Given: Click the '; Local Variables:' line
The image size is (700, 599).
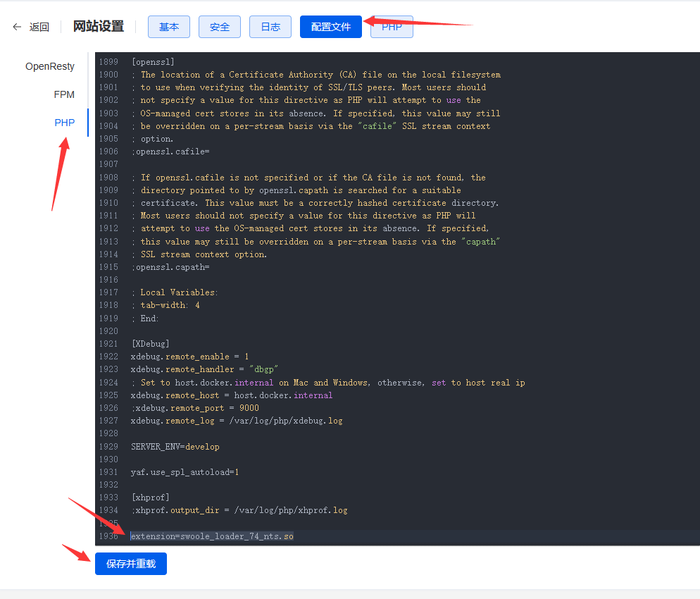Looking at the screenshot, I should coord(175,292).
